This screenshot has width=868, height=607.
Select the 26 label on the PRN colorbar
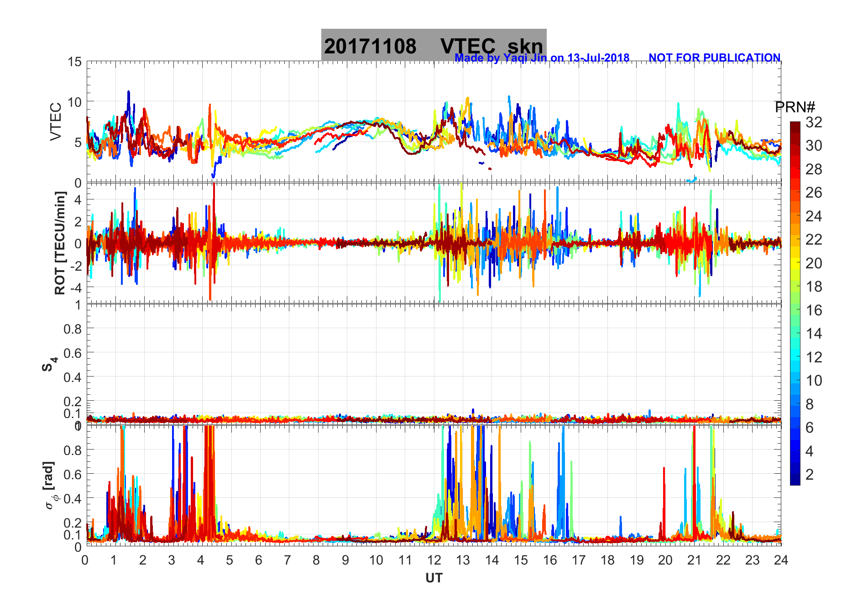click(814, 193)
